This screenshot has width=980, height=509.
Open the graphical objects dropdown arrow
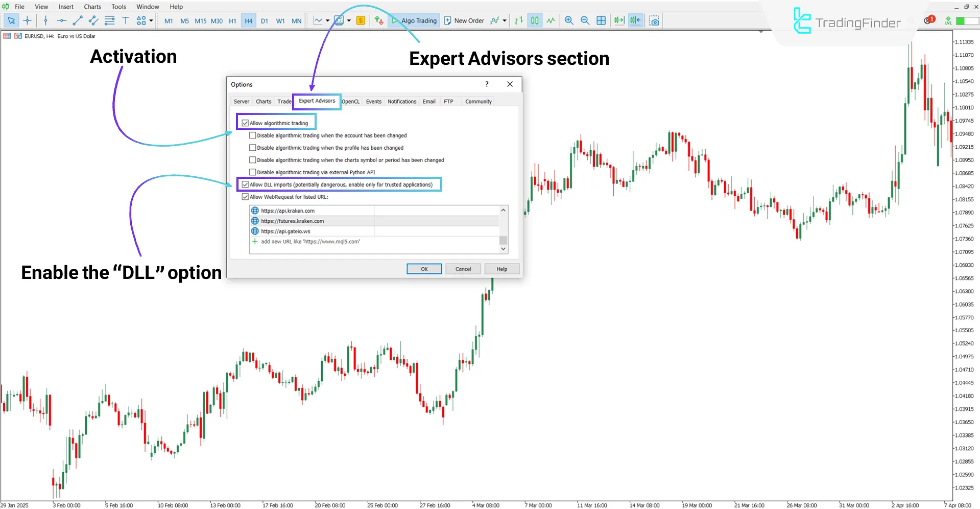coord(151,20)
